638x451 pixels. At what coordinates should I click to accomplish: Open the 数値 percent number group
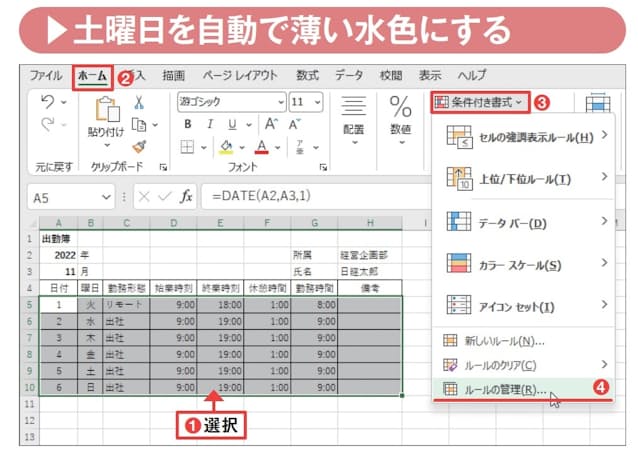pos(401,120)
